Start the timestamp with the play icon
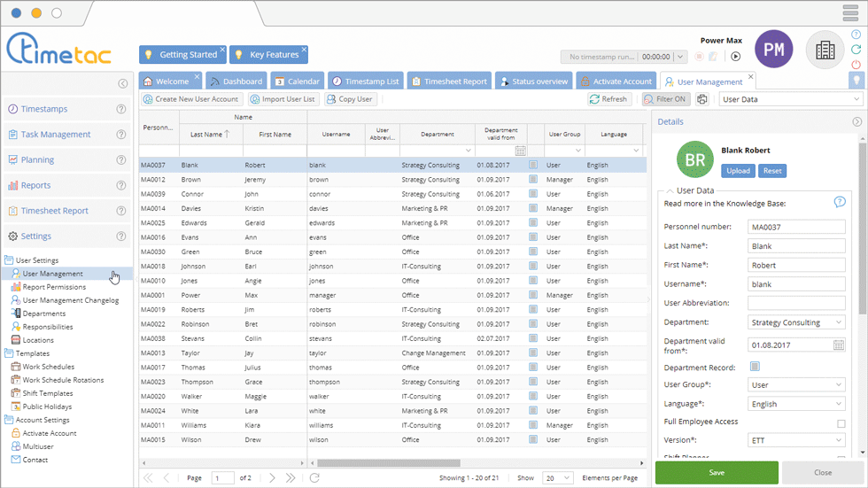This screenshot has width=868, height=488. 735,57
